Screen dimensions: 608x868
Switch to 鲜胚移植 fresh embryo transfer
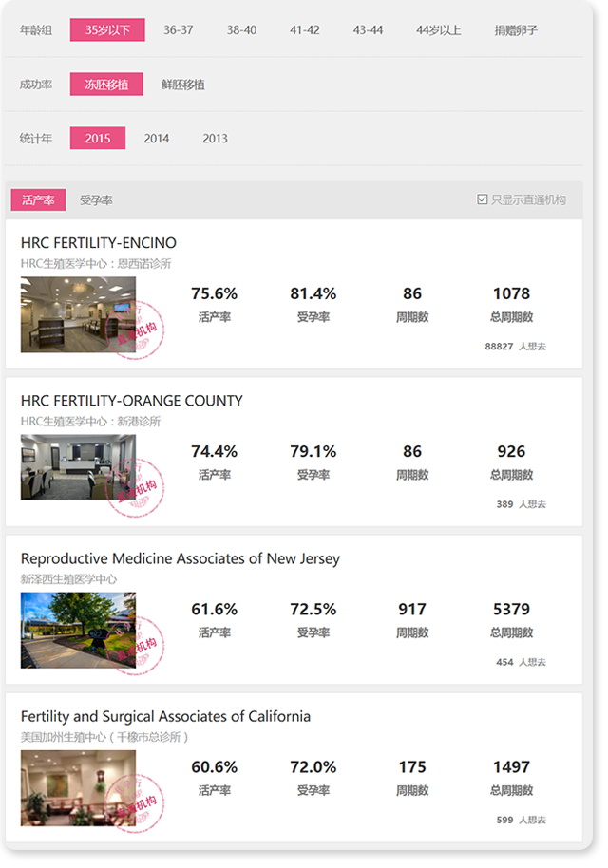pyautogui.click(x=183, y=85)
